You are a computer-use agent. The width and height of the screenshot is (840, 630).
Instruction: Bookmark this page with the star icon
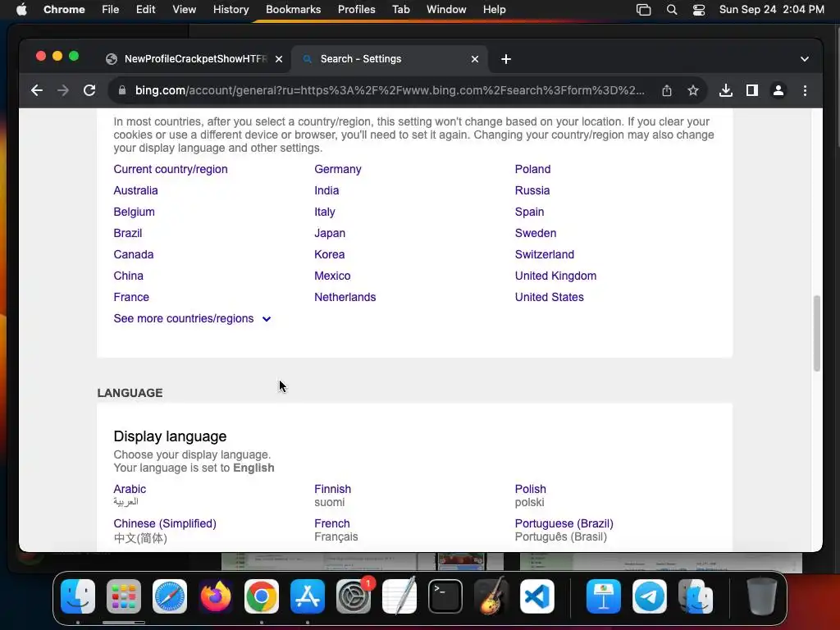click(x=692, y=90)
